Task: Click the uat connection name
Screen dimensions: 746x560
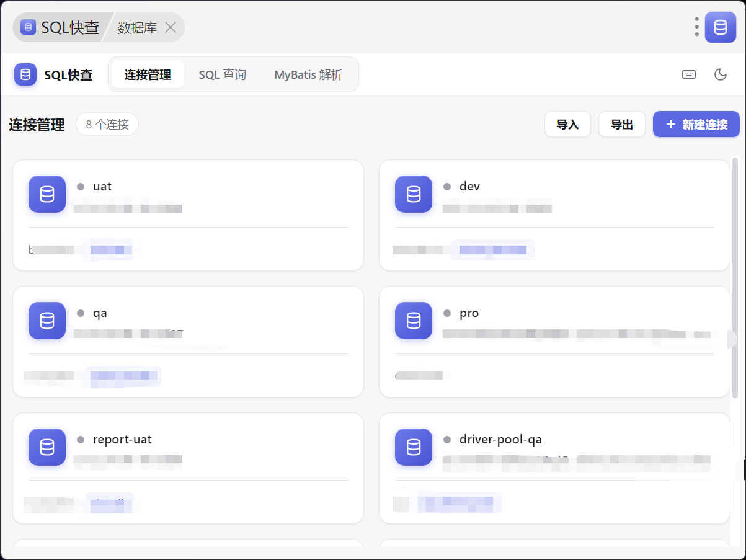Action: 102,186
